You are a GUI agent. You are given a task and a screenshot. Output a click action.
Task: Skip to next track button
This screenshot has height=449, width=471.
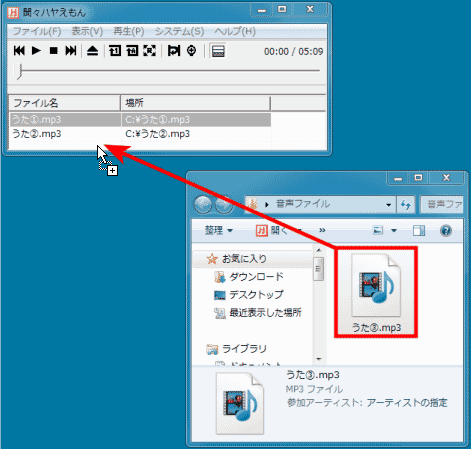[71, 51]
